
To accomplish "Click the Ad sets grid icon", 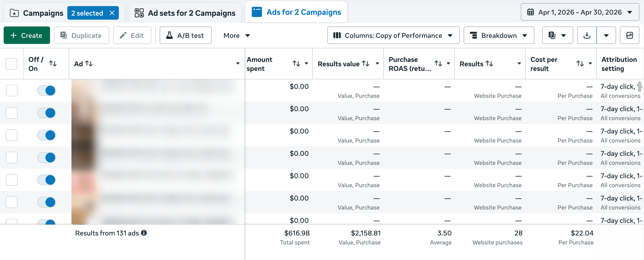I will coord(139,13).
